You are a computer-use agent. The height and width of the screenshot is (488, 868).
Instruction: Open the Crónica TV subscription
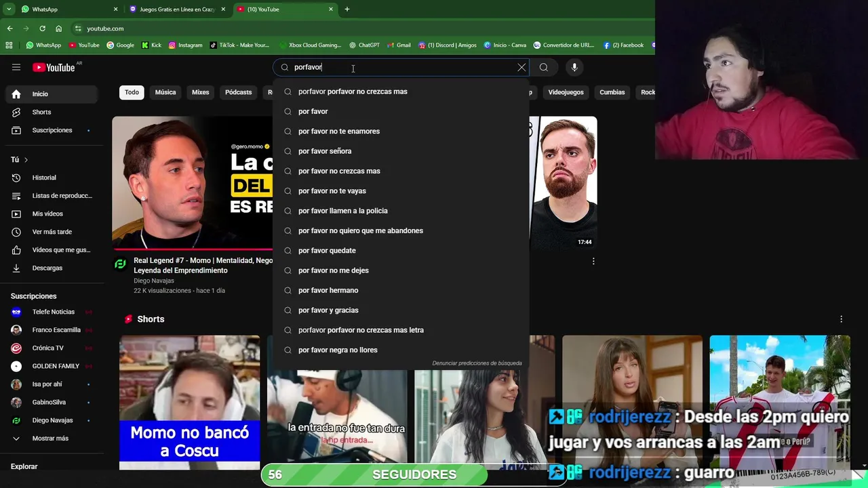click(x=52, y=348)
